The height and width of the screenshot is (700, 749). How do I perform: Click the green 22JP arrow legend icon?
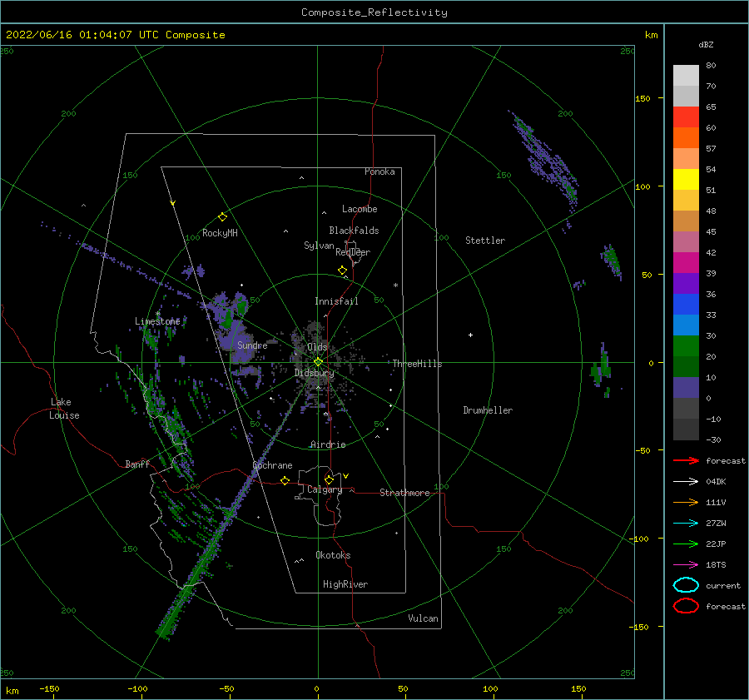coord(686,544)
